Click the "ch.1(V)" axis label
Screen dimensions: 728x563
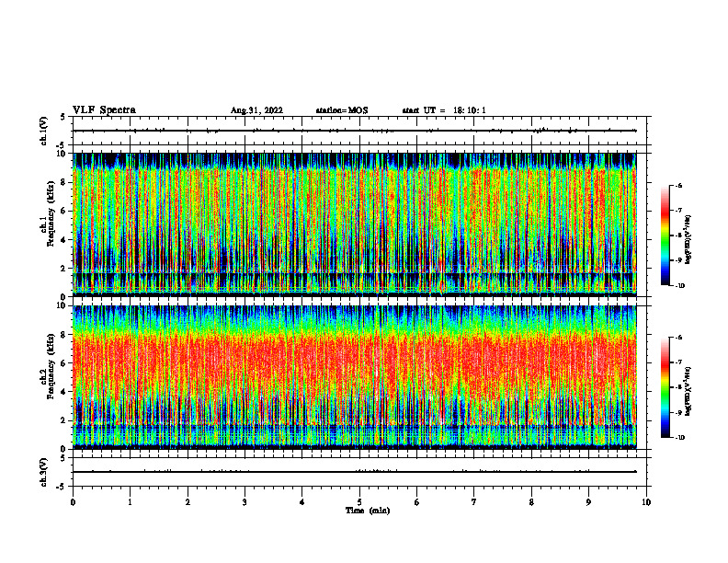[x=43, y=131]
